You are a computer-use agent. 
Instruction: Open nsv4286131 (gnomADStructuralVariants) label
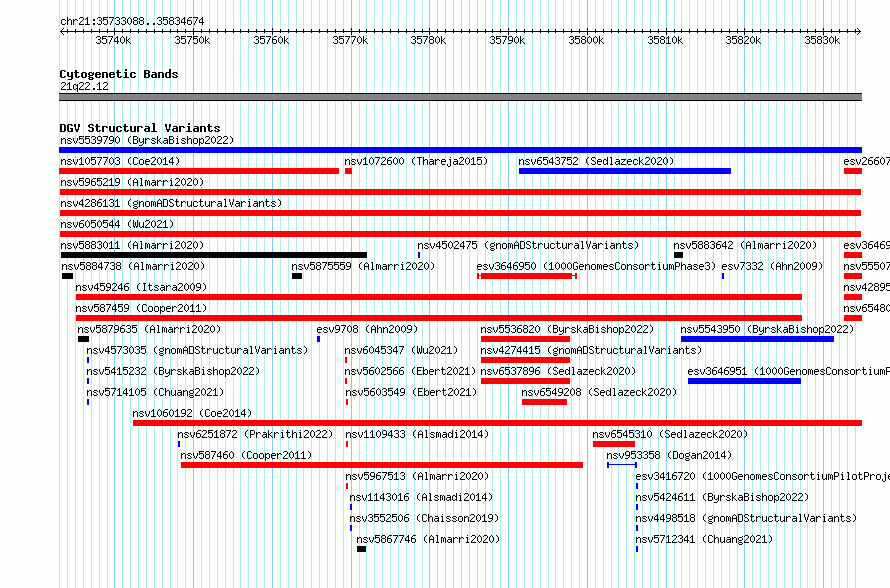point(171,203)
